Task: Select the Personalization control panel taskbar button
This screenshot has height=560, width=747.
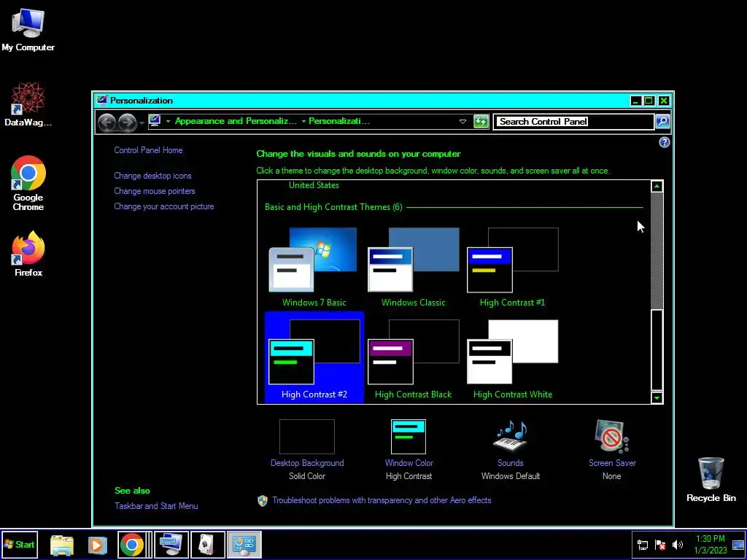Action: (x=244, y=545)
